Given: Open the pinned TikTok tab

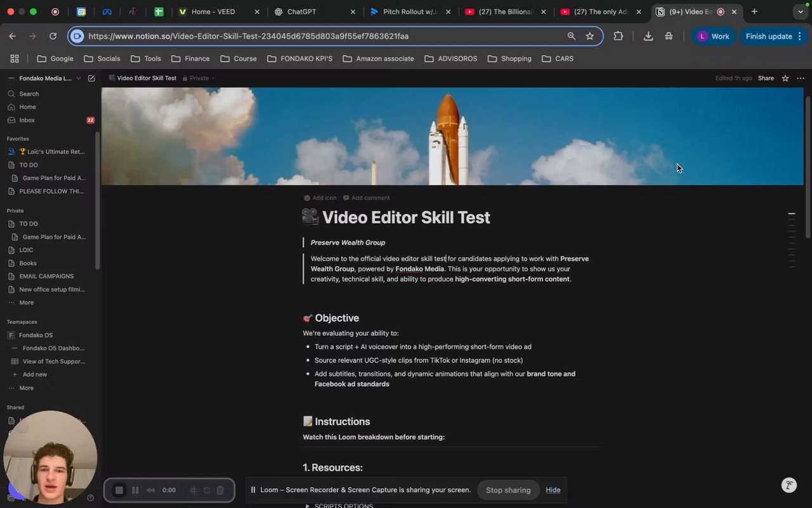Looking at the screenshot, I should click(133, 11).
